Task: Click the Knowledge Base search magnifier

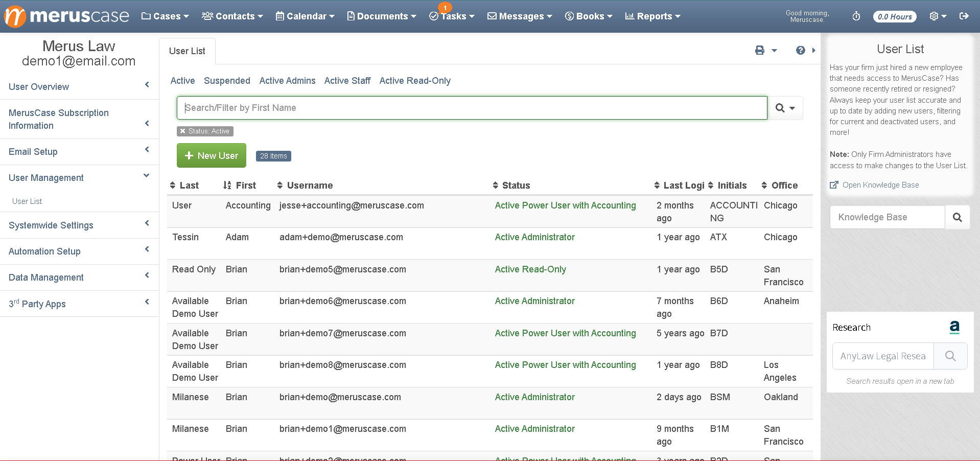Action: (957, 217)
